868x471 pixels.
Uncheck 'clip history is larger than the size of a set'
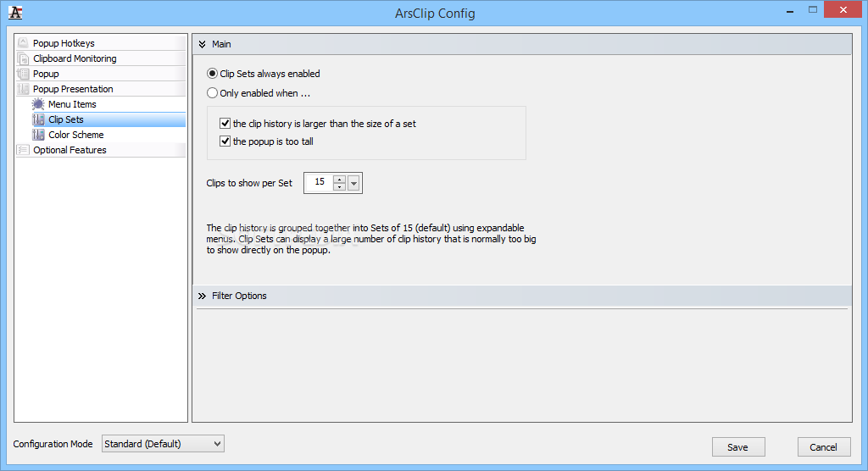coord(225,124)
